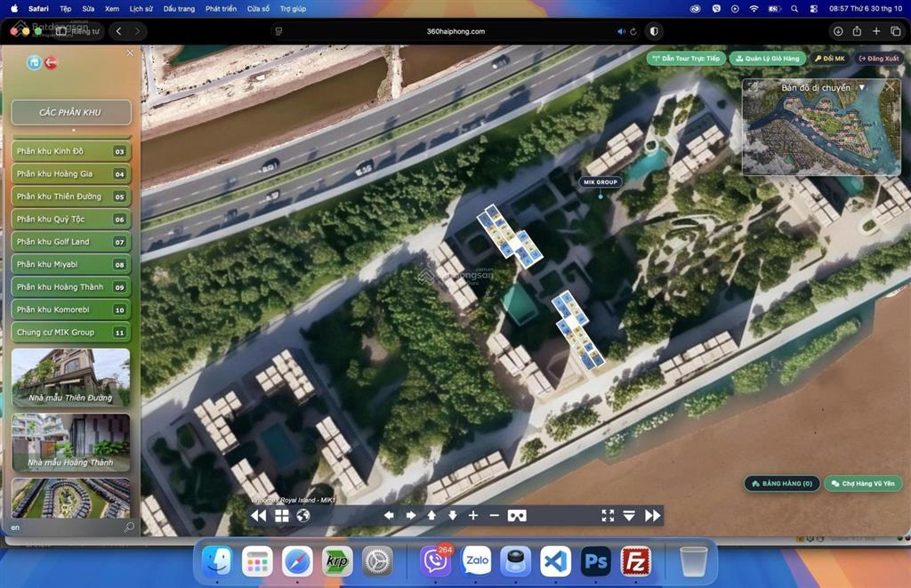Open the thumbnail grid view icon

point(282,515)
